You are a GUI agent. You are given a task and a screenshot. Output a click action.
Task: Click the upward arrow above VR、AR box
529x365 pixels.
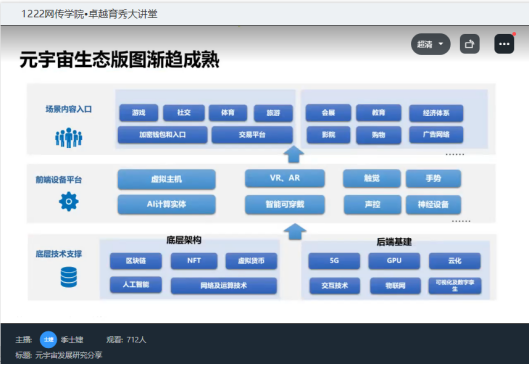(x=294, y=155)
